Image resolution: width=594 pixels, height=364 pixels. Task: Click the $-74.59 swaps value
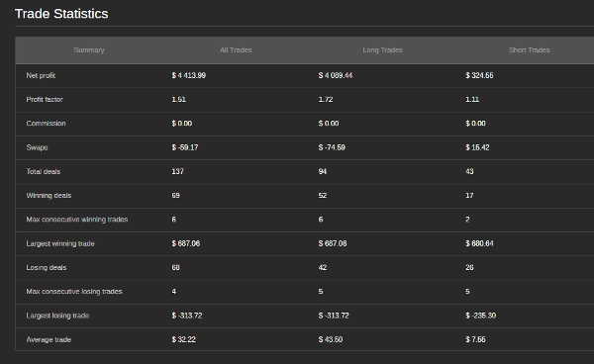[332, 147]
